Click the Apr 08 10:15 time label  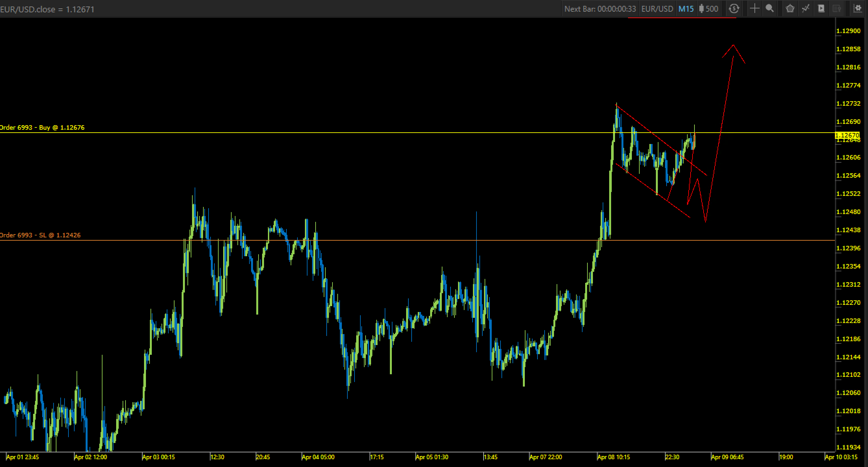[x=613, y=457]
